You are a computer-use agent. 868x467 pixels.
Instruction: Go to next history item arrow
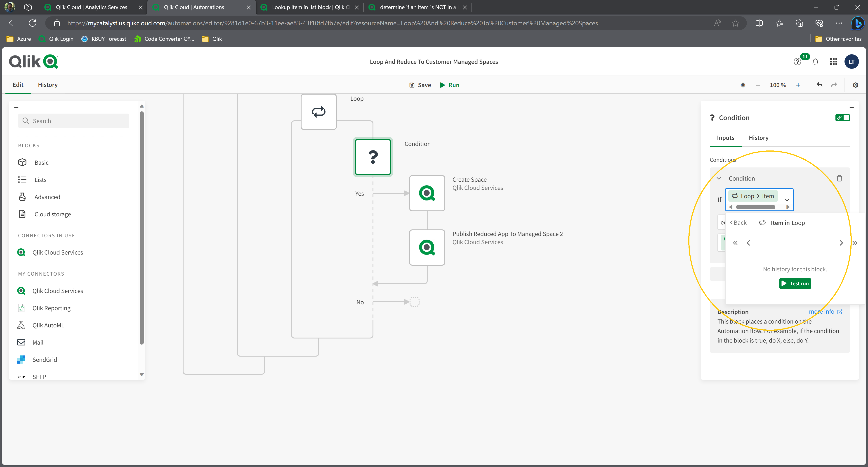click(x=841, y=243)
